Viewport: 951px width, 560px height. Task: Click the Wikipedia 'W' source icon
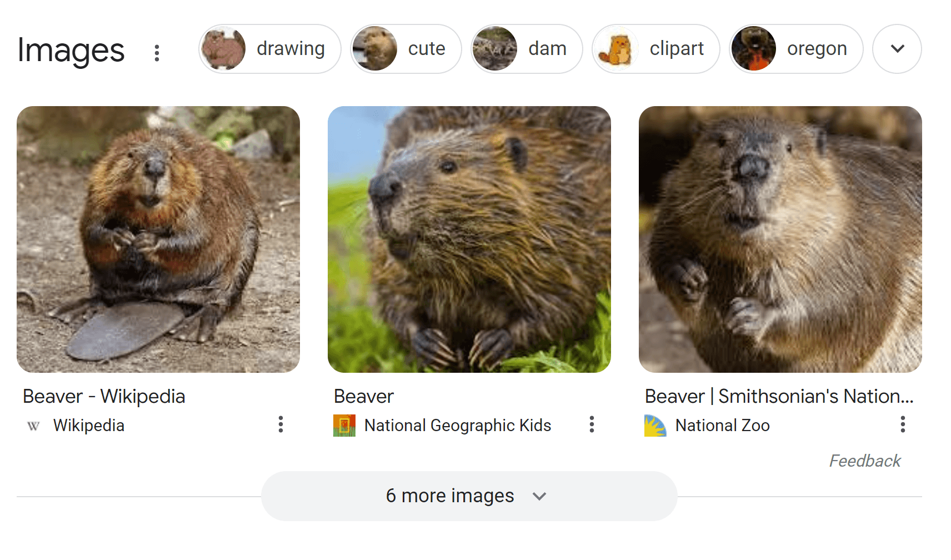click(32, 426)
